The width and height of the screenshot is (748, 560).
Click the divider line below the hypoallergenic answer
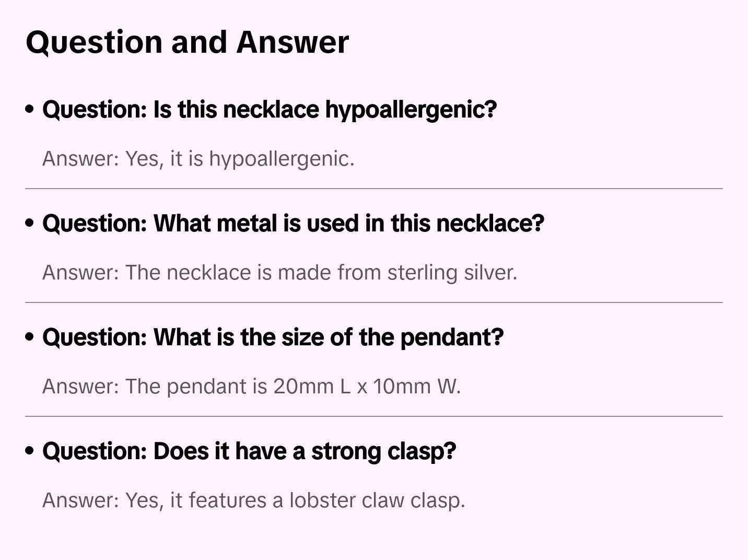pyautogui.click(x=374, y=189)
